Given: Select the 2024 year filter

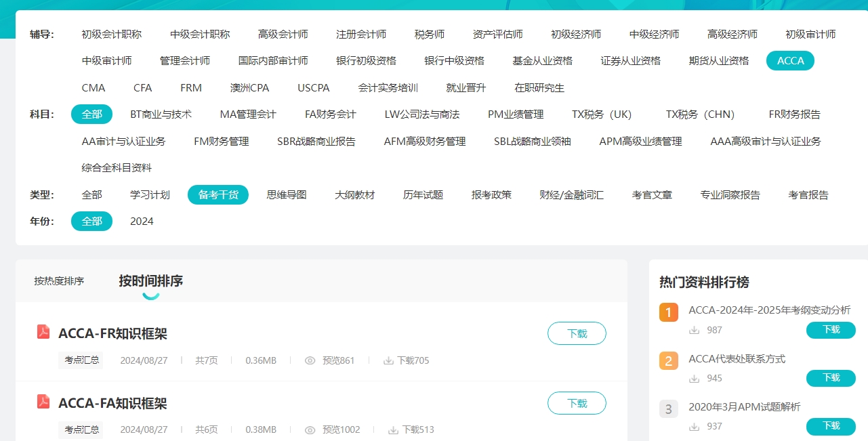Looking at the screenshot, I should coord(142,222).
